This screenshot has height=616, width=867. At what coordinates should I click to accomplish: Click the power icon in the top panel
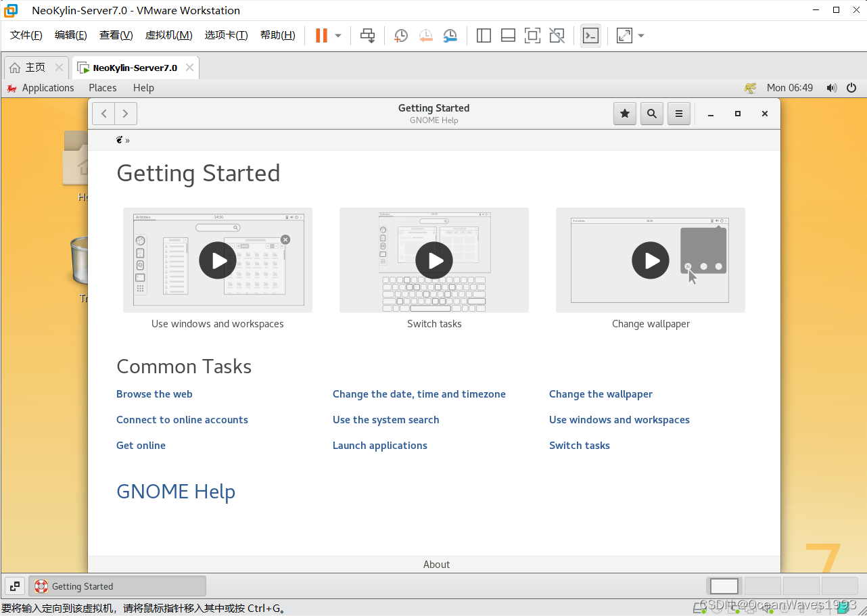pos(851,88)
